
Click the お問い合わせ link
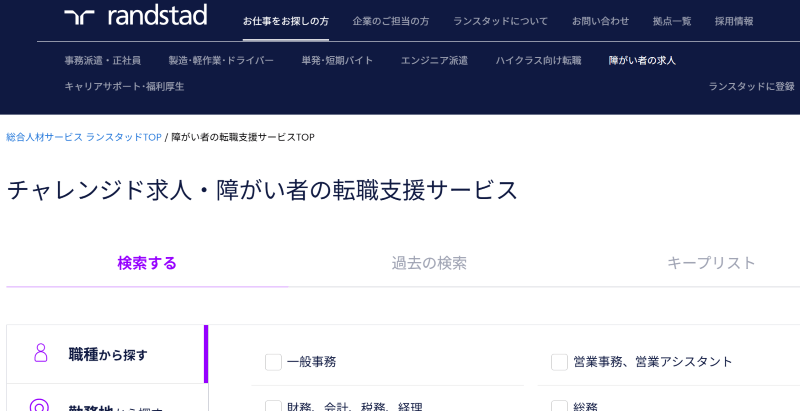click(x=600, y=21)
